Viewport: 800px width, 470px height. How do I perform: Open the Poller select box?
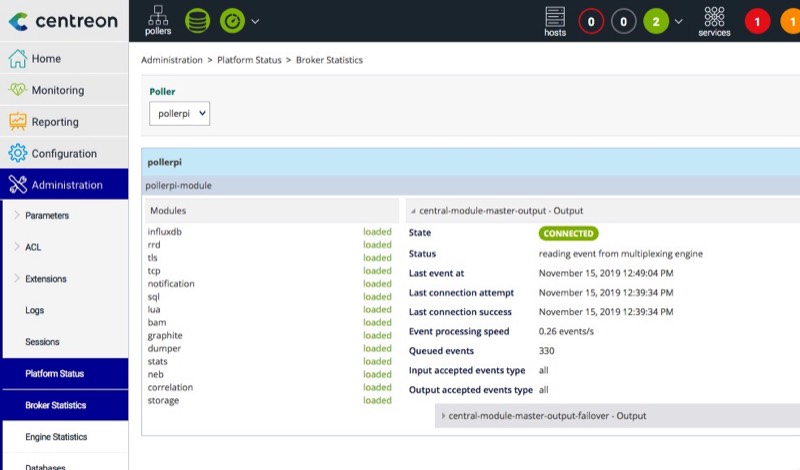coord(180,114)
